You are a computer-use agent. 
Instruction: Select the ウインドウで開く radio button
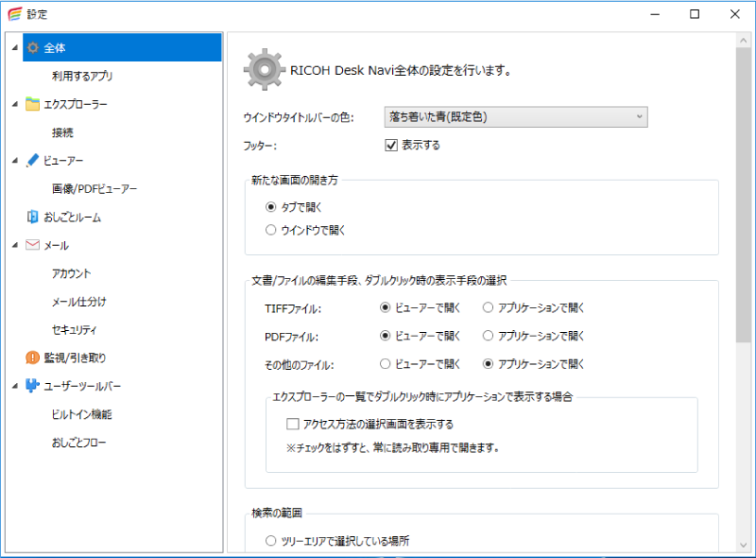[x=271, y=230]
